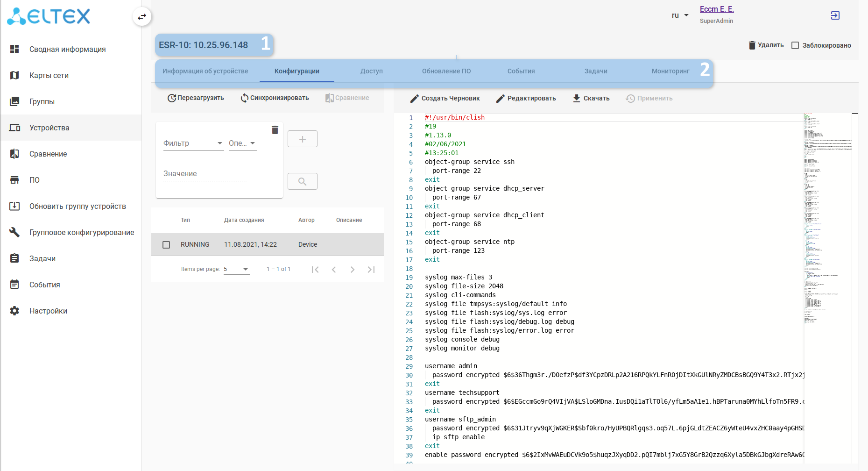Open the Eccm E. E. profile link
Screen dimensions: 868x471
716,9
